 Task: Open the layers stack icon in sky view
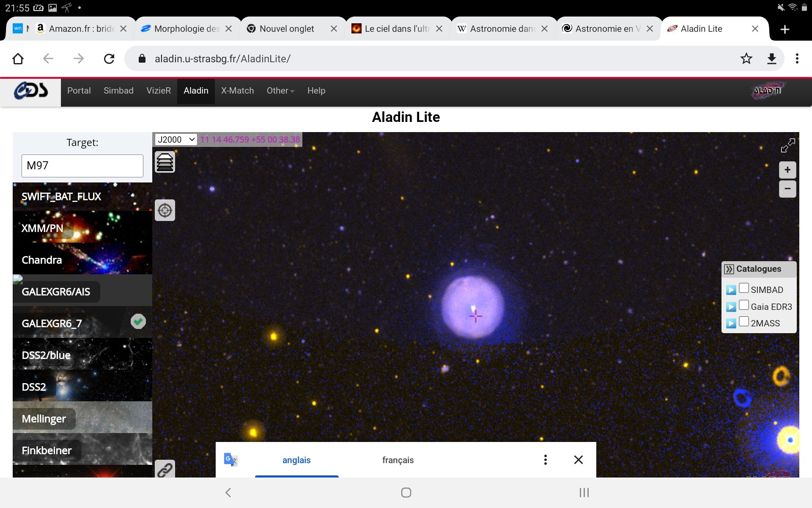pos(165,162)
